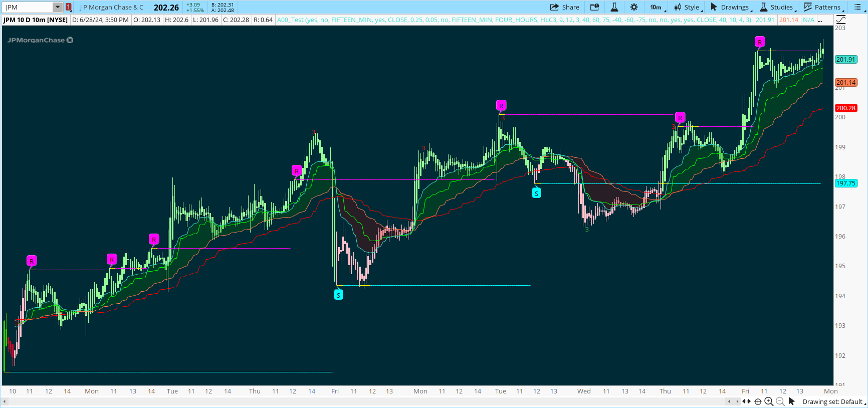Click the N/A study value
This screenshot has width=868, height=408.
808,20
